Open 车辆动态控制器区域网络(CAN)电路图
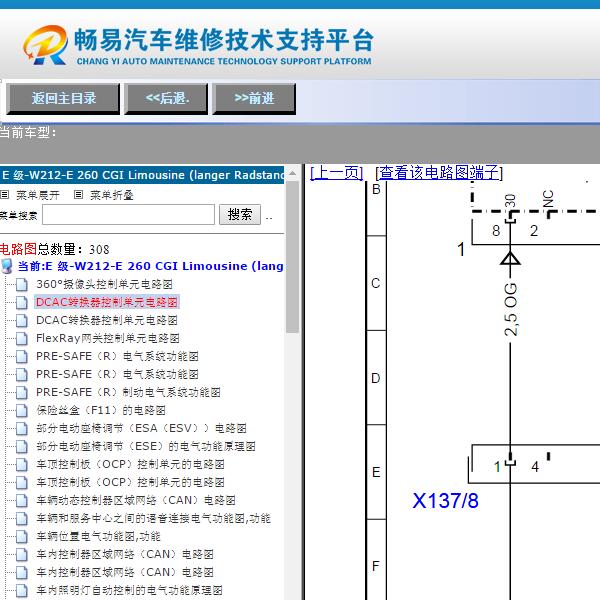Image resolution: width=600 pixels, height=600 pixels. [136, 500]
